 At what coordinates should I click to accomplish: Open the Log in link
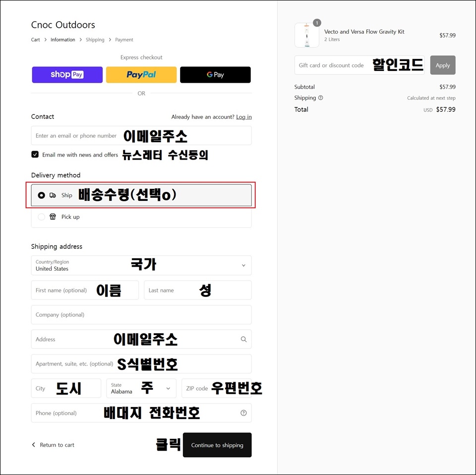(244, 117)
